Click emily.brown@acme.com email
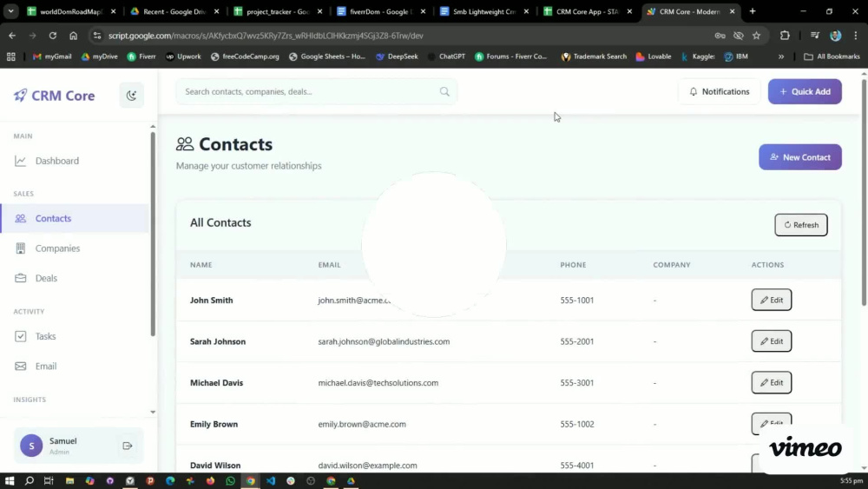 [x=362, y=424]
